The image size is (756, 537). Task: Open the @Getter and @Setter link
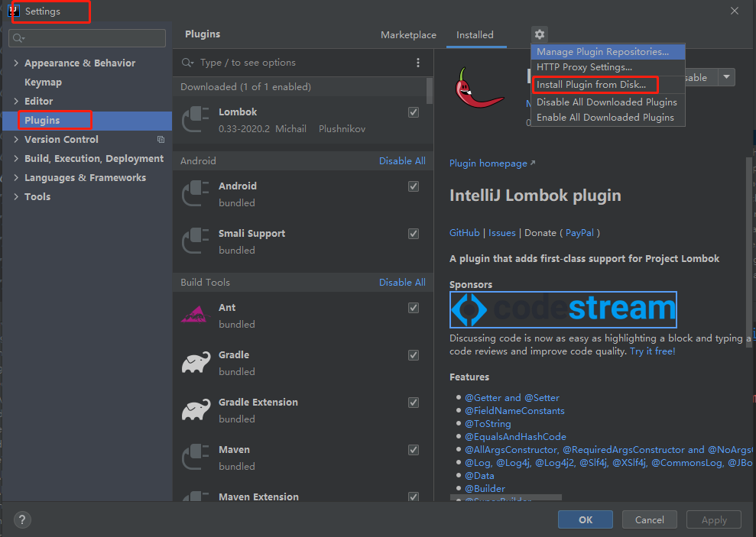coord(512,398)
